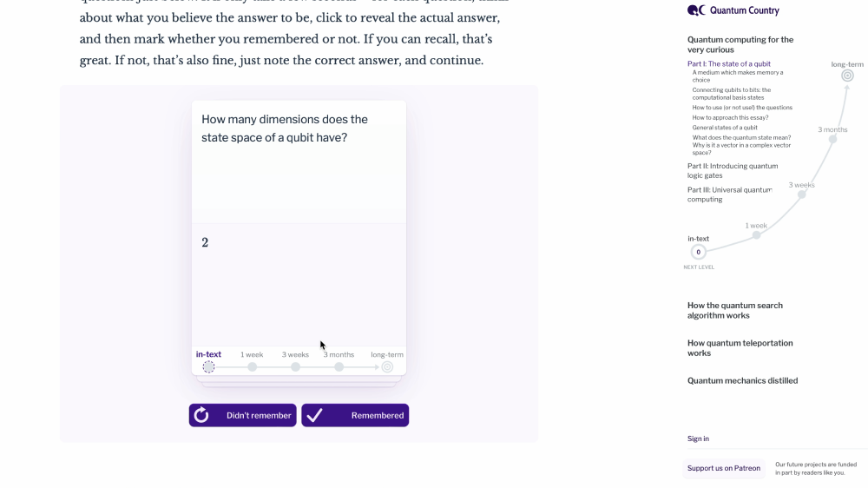Click the circular retry arrow icon
The width and height of the screenshot is (868, 488).
coord(201,415)
